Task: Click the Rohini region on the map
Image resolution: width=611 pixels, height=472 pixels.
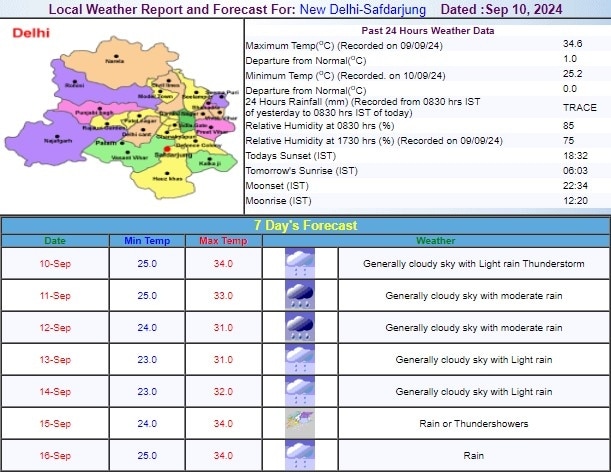Action: click(x=72, y=86)
